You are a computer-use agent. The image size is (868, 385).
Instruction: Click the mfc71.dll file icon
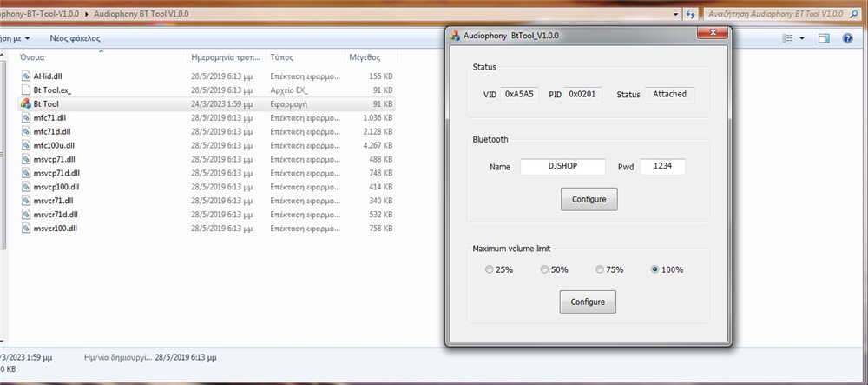coord(25,117)
